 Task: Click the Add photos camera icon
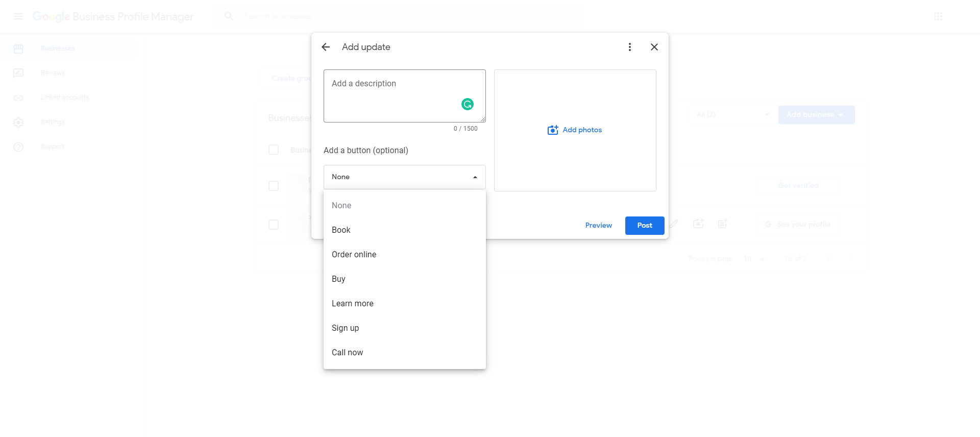(x=553, y=130)
